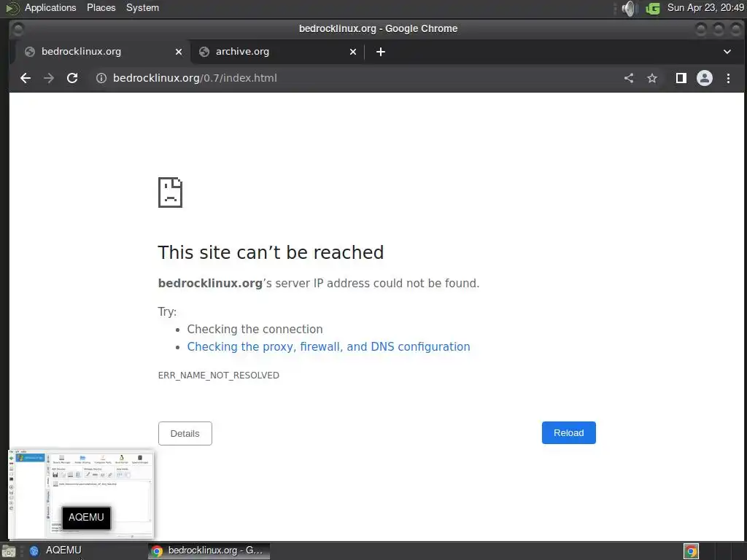This screenshot has height=560, width=747.
Task: Open the Applications menu
Action: click(50, 7)
